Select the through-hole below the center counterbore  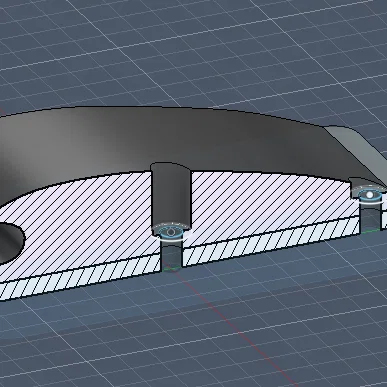172,253
